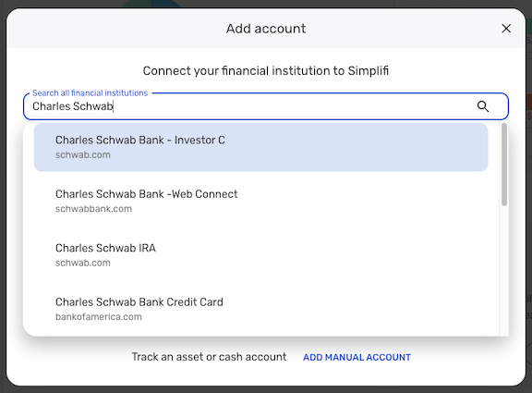Select Charles Schwab Bank - Investor C
The image size is (532, 393).
click(x=260, y=147)
